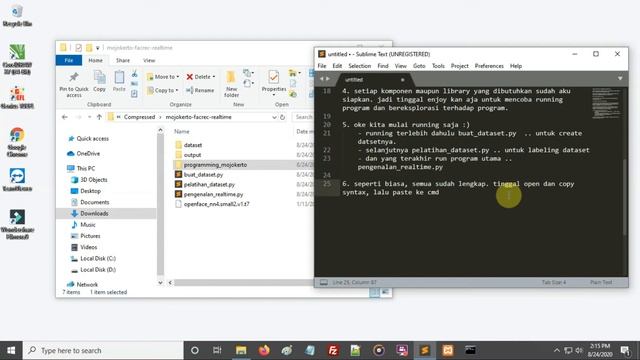Go back with Explorer's back arrow
640x360 pixels.
coord(64,117)
